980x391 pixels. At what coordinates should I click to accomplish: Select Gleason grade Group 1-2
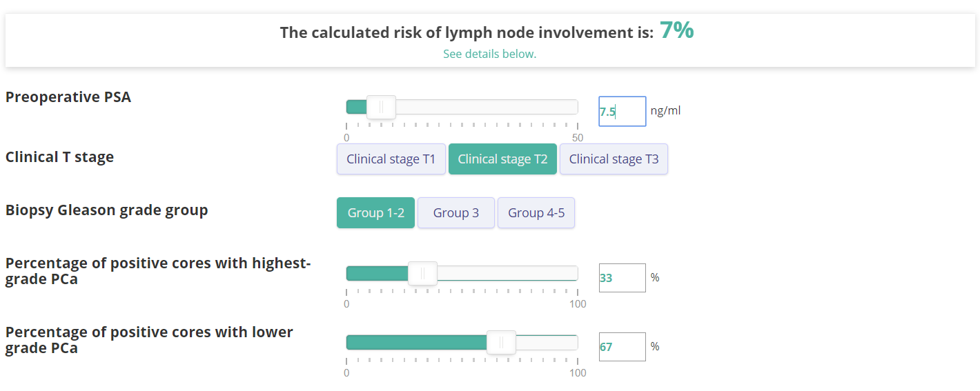375,212
